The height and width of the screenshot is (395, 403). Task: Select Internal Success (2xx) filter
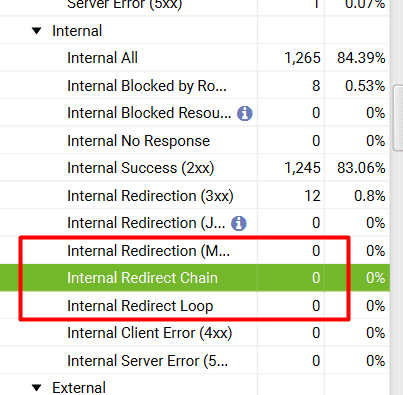coord(195,168)
